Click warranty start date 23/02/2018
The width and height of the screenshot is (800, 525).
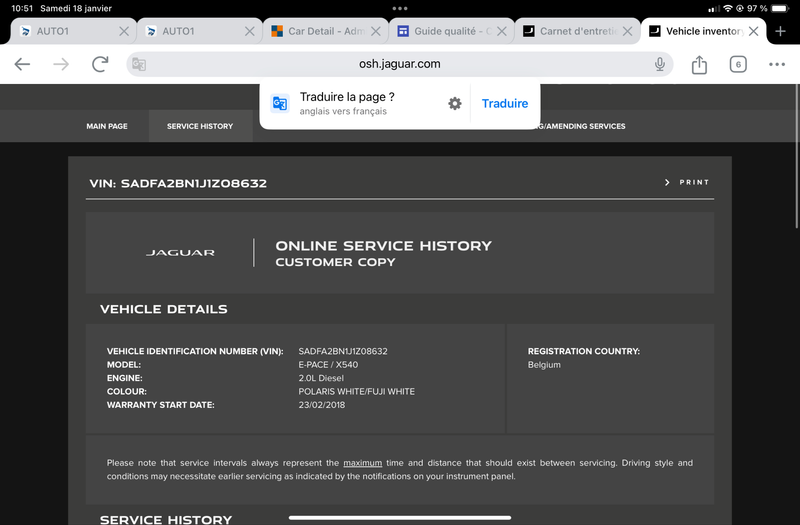tap(321, 405)
